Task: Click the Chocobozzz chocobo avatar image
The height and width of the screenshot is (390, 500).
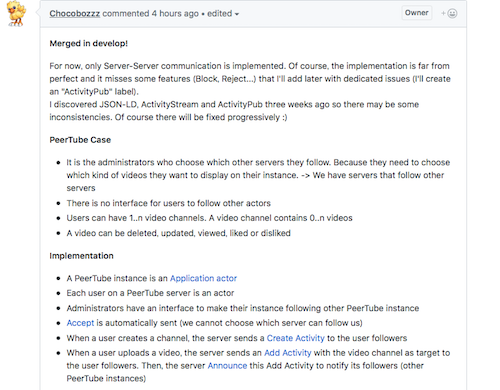Action: coord(16,13)
